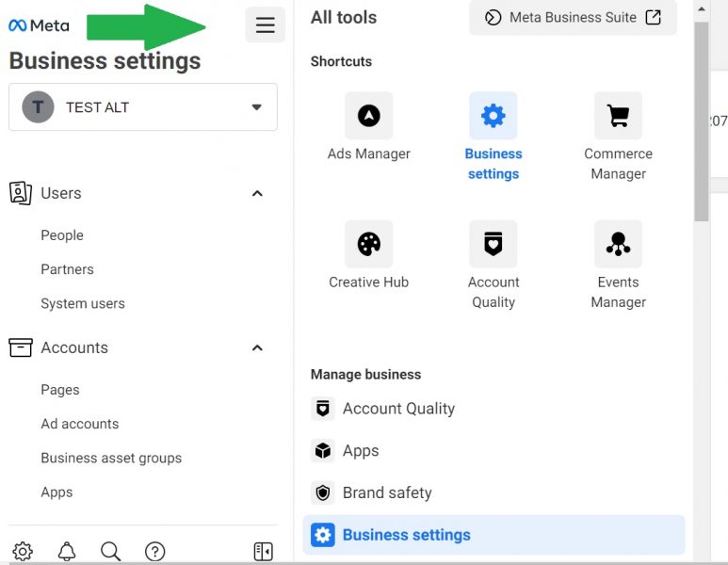Viewport: 728px width, 565px height.
Task: Click the notifications bell icon
Action: point(67,552)
